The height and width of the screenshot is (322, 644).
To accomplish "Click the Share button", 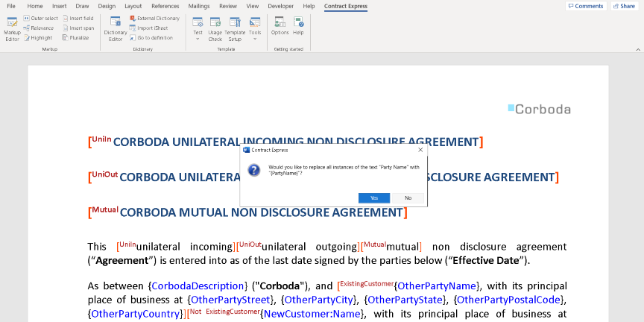I will (x=625, y=6).
